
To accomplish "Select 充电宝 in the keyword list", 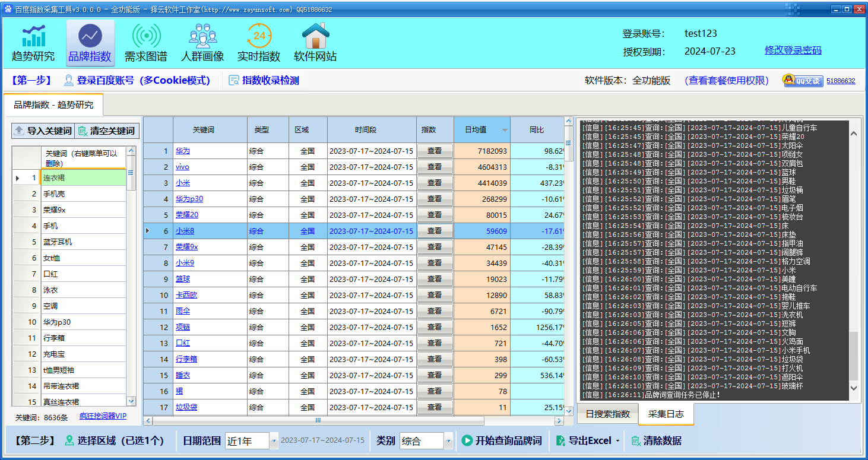I will 84,354.
